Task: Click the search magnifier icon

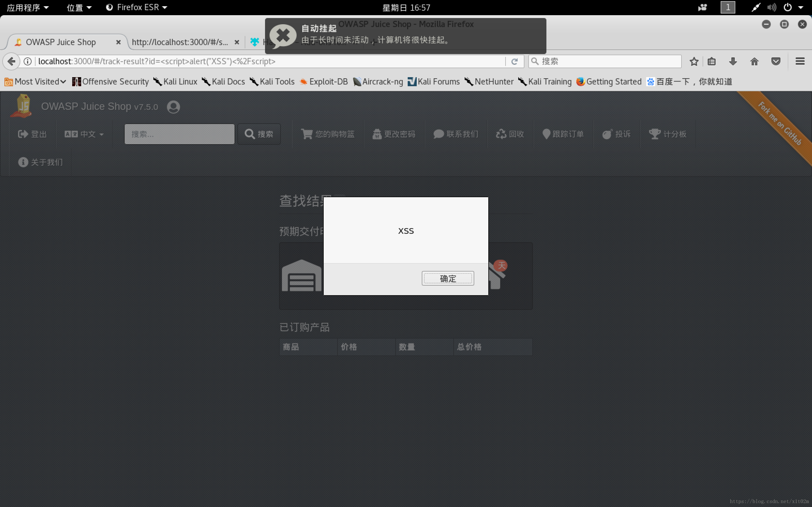Action: tap(249, 134)
